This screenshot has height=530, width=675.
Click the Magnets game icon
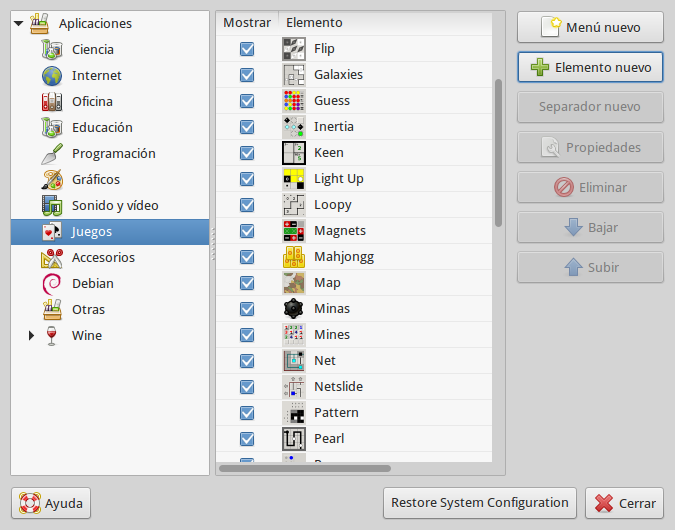coord(294,231)
